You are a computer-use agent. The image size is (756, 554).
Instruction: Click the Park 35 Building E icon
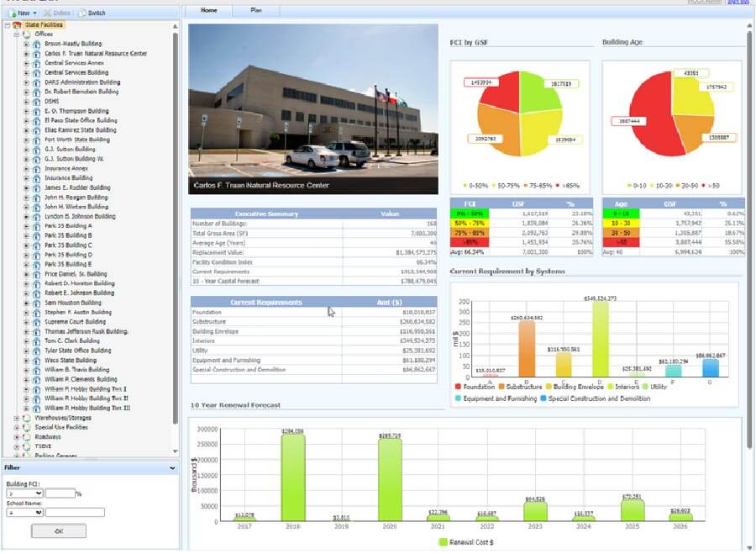point(36,265)
